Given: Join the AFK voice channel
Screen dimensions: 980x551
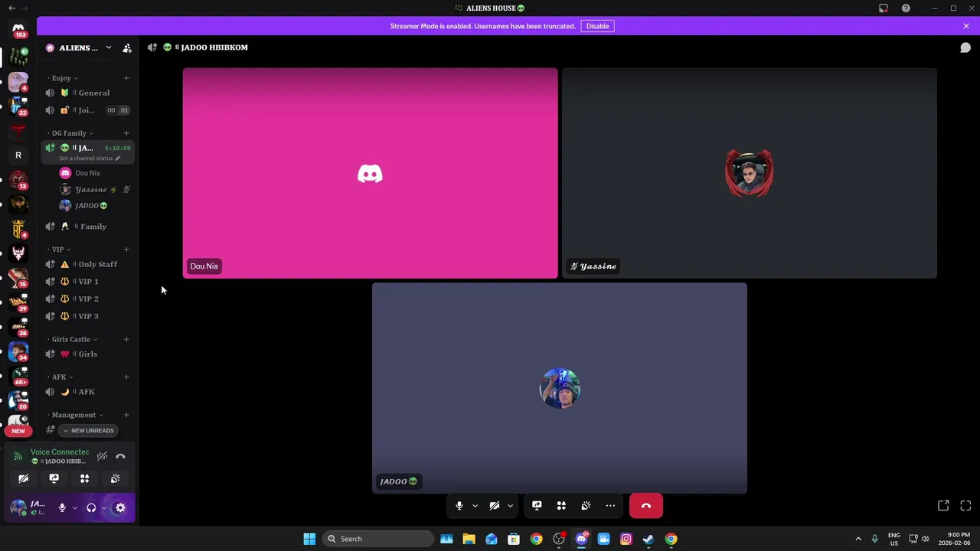Looking at the screenshot, I should (88, 392).
